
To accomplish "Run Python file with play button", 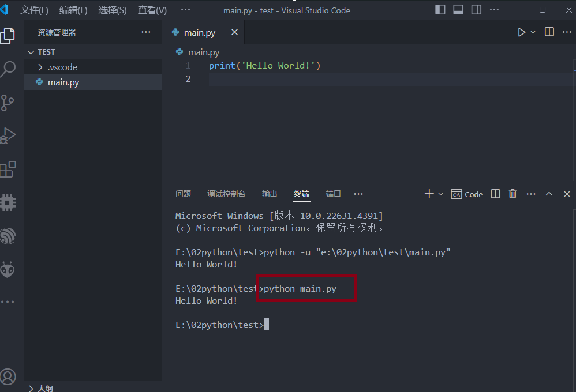I will click(521, 32).
